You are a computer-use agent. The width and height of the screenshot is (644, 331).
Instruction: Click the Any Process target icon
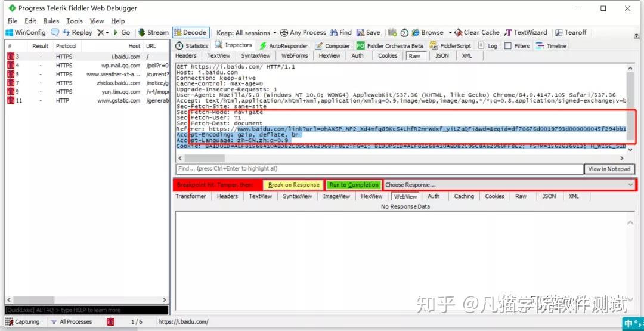284,32
